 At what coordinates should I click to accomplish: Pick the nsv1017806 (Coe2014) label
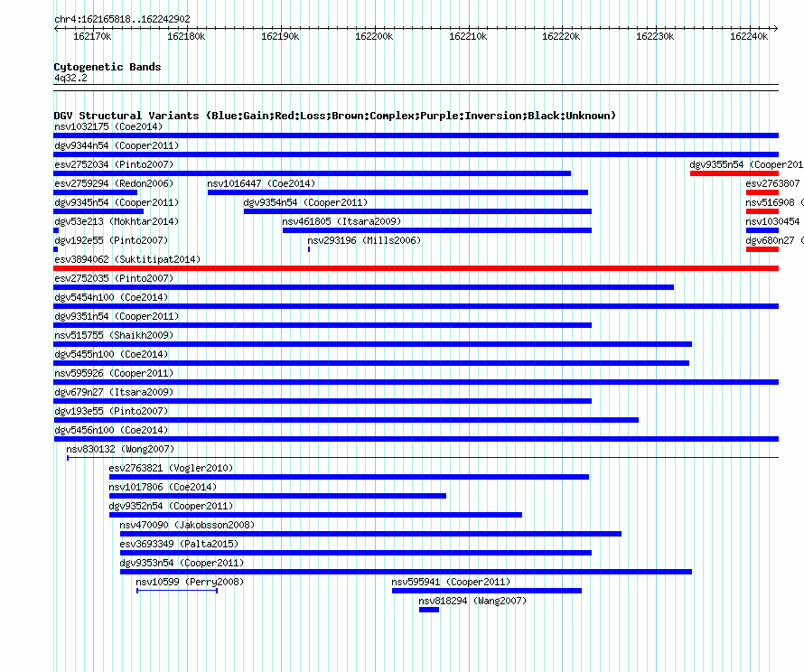[x=163, y=487]
